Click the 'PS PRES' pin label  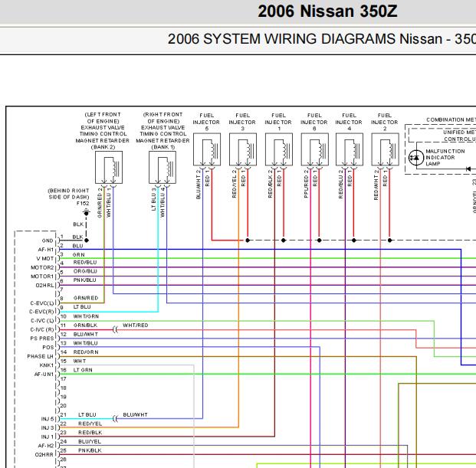[42, 339]
